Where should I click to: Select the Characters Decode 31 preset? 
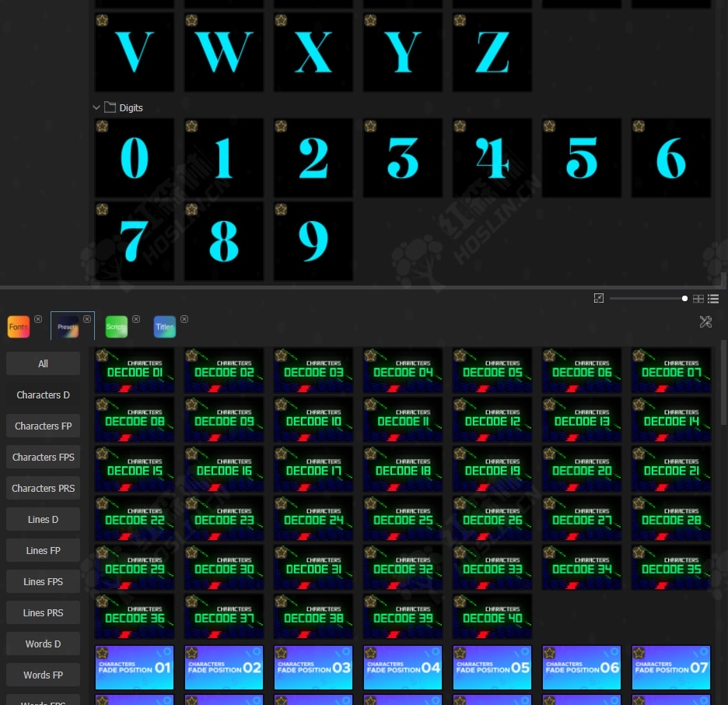(x=313, y=567)
